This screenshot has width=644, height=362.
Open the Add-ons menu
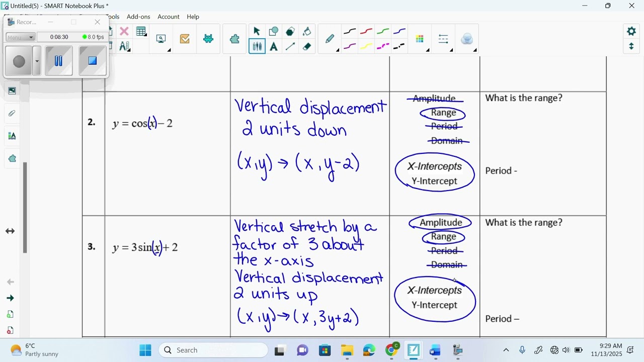[138, 17]
